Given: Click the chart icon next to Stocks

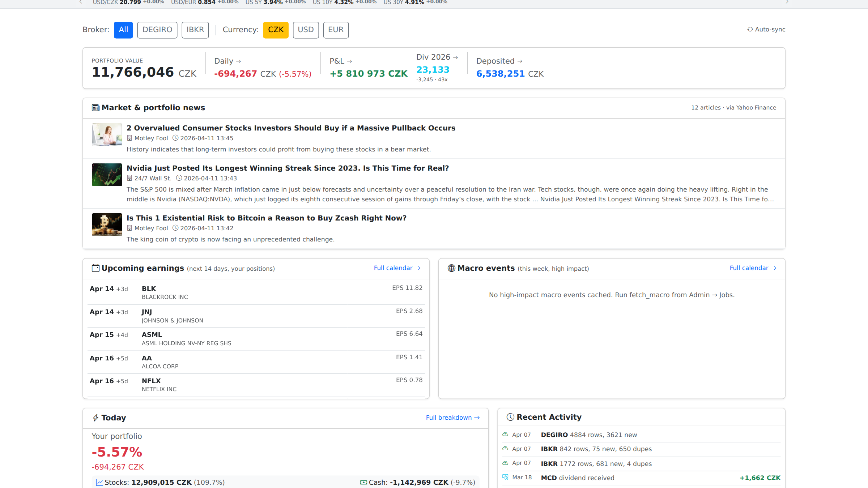Looking at the screenshot, I should [x=99, y=483].
